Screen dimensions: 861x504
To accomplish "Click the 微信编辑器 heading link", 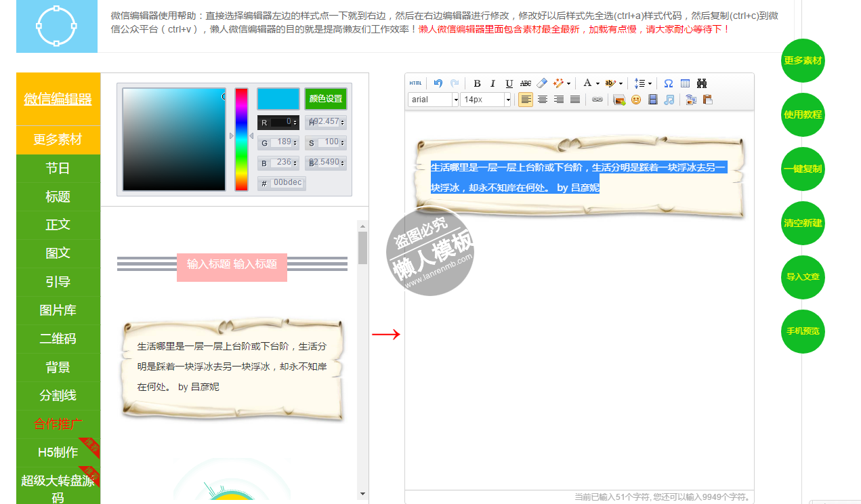I will pyautogui.click(x=58, y=99).
